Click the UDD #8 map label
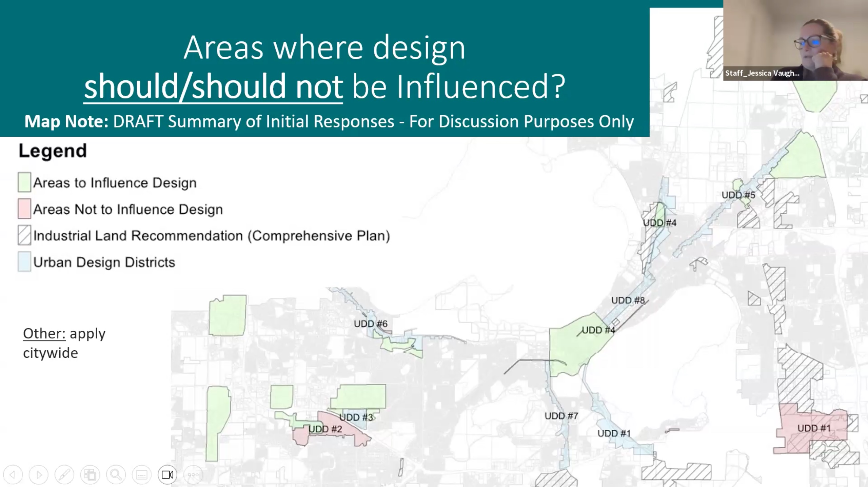 628,300
